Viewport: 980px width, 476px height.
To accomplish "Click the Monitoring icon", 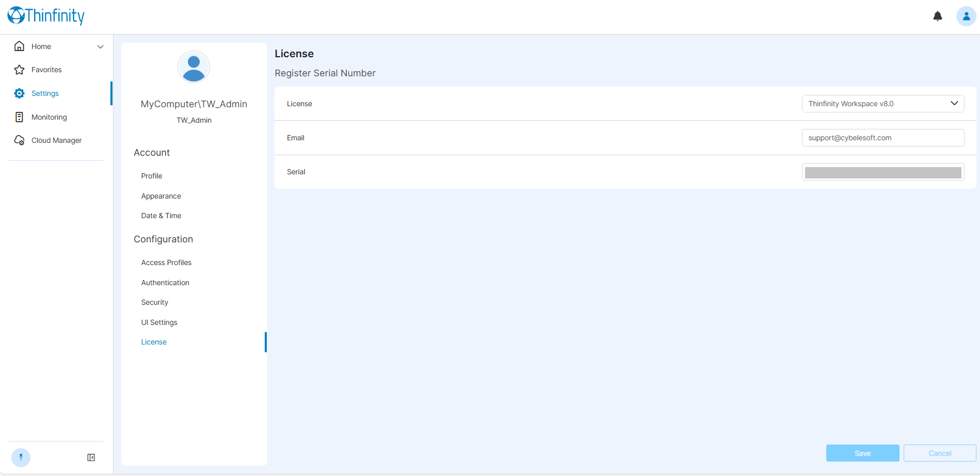I will tap(19, 117).
